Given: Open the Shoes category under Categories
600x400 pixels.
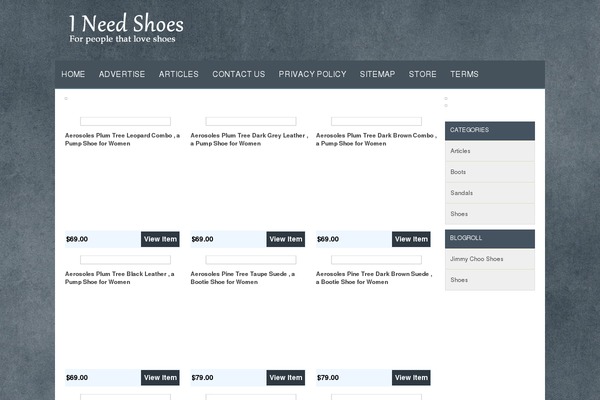Looking at the screenshot, I should (490, 214).
